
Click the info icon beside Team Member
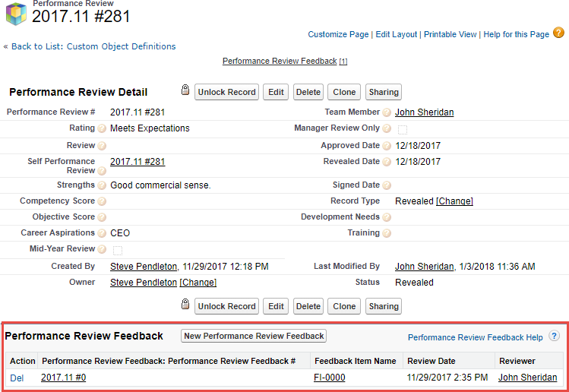(387, 112)
